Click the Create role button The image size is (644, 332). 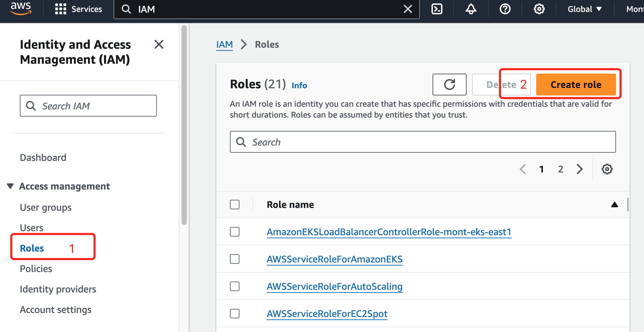(x=576, y=85)
